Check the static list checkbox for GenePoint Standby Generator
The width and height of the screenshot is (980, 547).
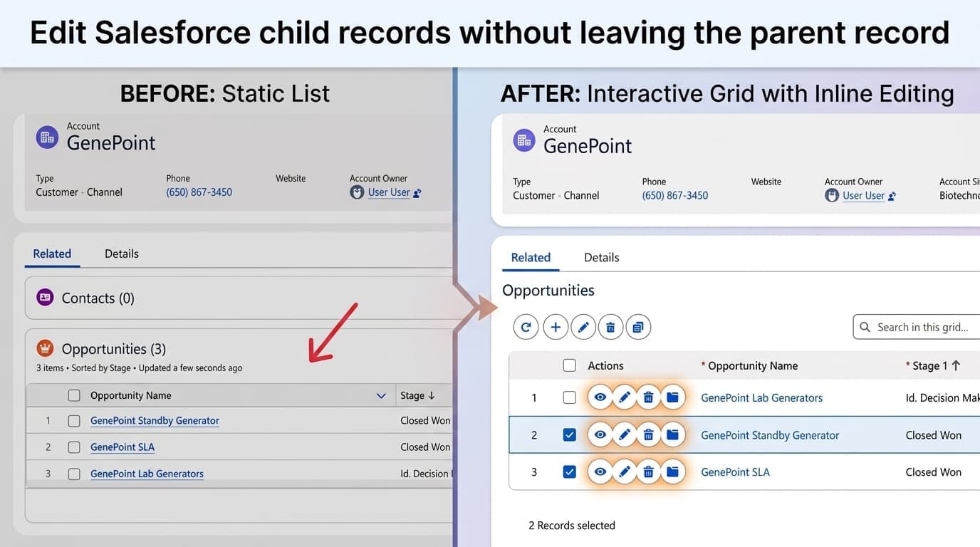point(74,421)
